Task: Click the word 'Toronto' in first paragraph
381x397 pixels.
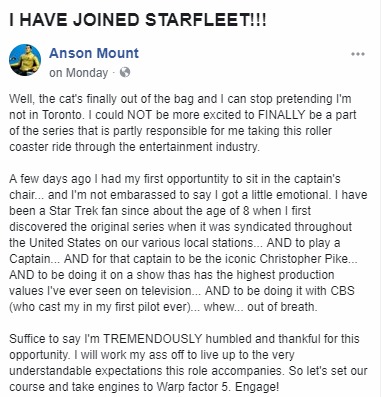Action: 62,115
